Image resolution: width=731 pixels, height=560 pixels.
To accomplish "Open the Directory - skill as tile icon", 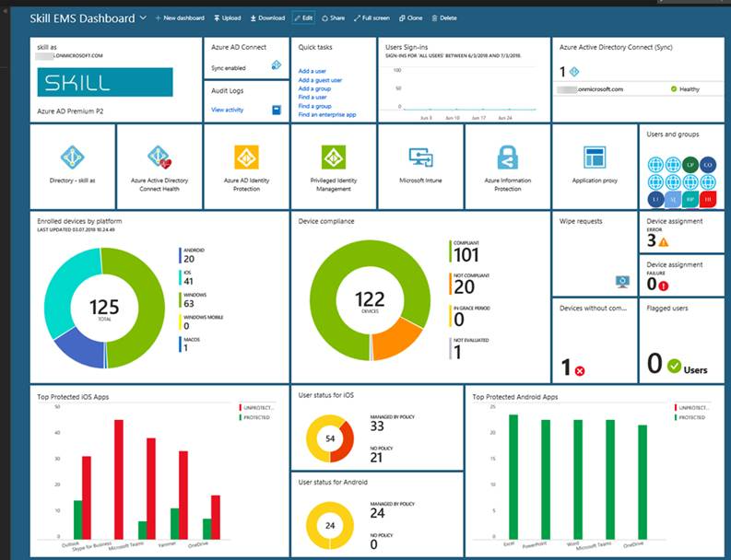I will (x=73, y=157).
